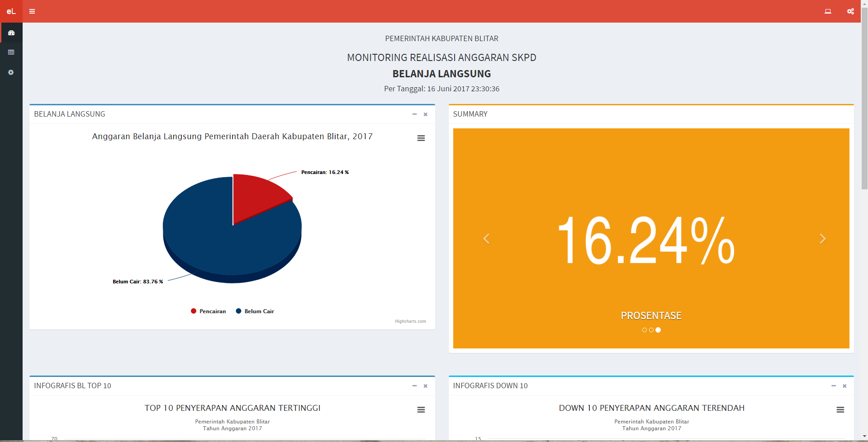The image size is (868, 442).
Task: Open pie chart export context menu
Action: (421, 138)
